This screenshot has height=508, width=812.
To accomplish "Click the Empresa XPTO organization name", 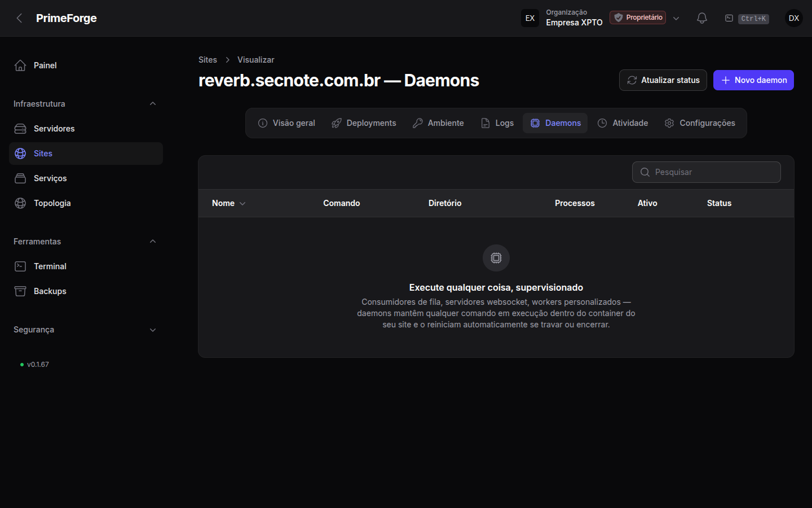I will click(574, 23).
